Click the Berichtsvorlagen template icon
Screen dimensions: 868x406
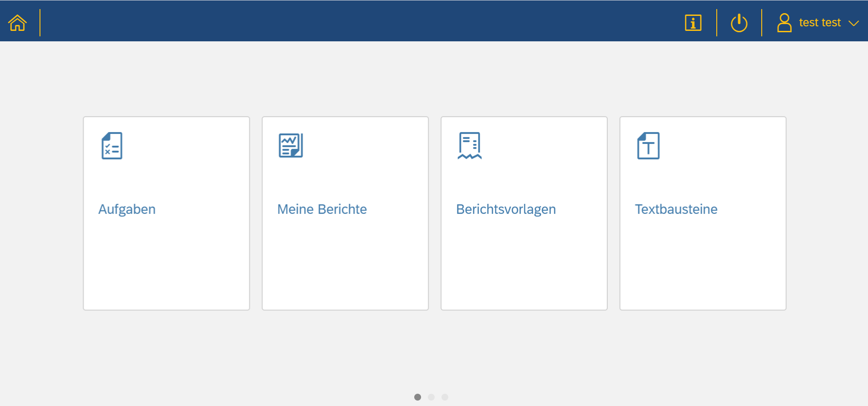tap(470, 146)
